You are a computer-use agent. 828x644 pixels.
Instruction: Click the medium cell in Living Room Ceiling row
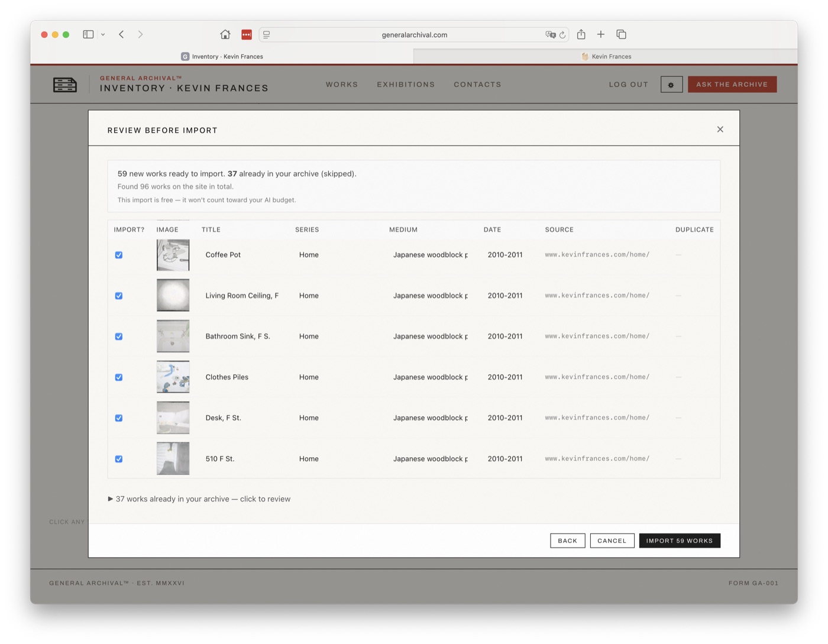point(431,296)
